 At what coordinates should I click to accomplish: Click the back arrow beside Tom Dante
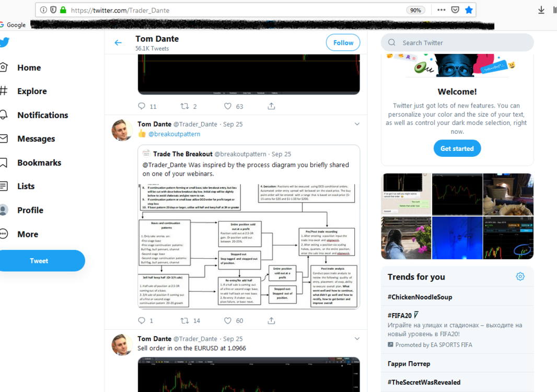pyautogui.click(x=118, y=43)
